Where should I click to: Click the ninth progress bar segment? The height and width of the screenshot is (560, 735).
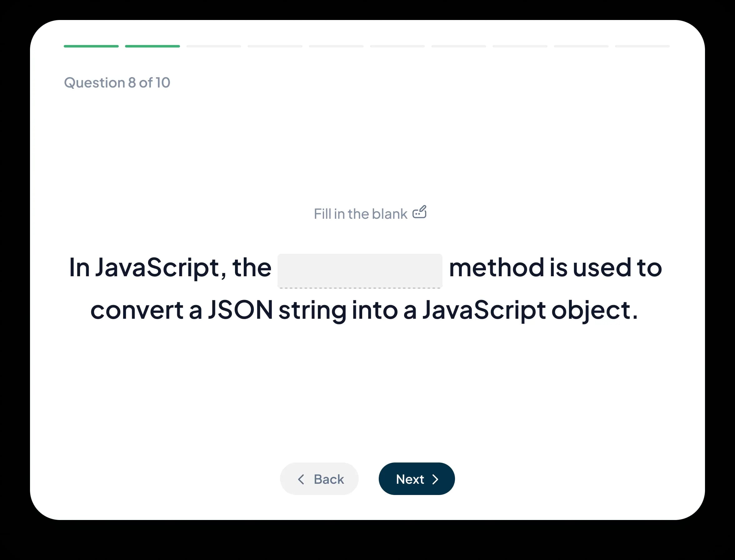click(x=581, y=46)
